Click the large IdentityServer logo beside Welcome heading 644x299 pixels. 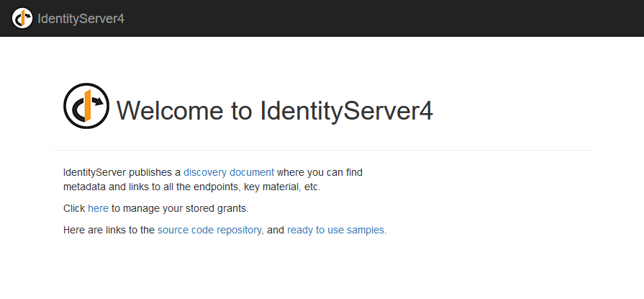point(86,106)
